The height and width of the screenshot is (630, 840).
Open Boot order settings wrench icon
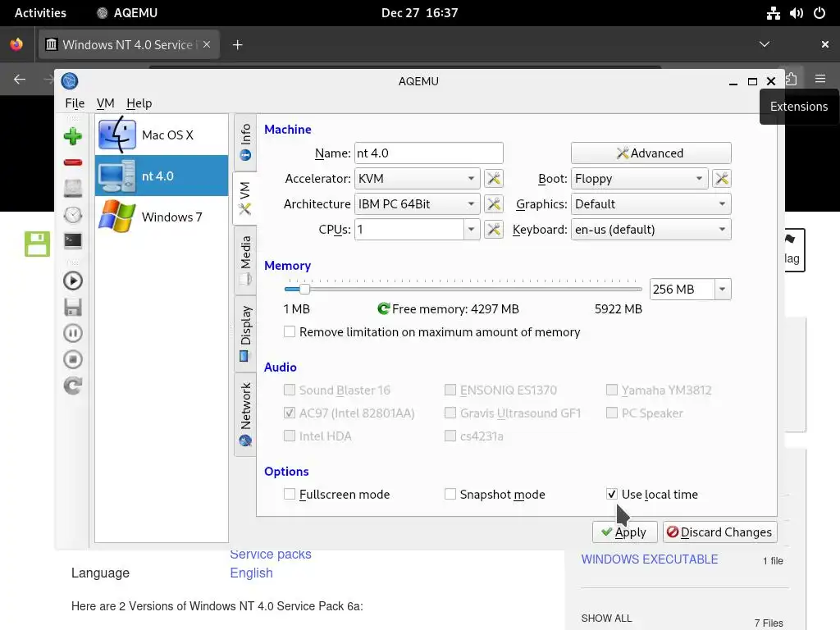point(722,178)
